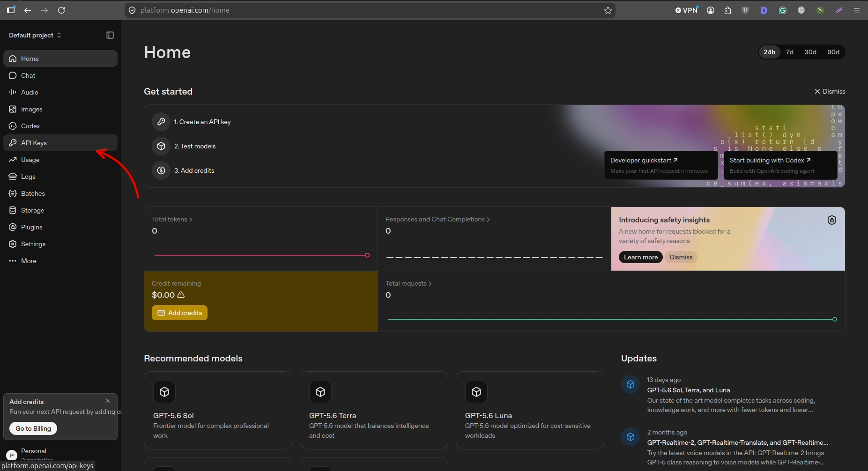Dismiss the safety insights banner
The height and width of the screenshot is (471, 868).
[681, 257]
